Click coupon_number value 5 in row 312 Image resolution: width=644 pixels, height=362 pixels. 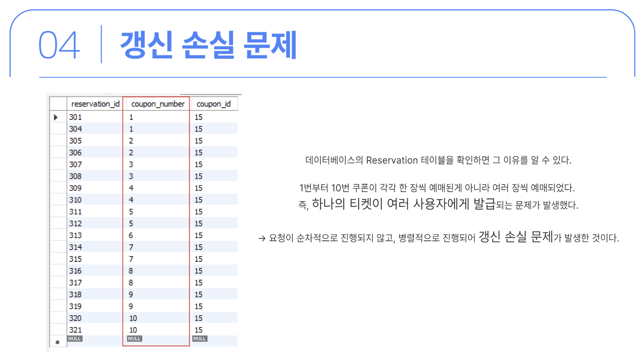coord(131,224)
